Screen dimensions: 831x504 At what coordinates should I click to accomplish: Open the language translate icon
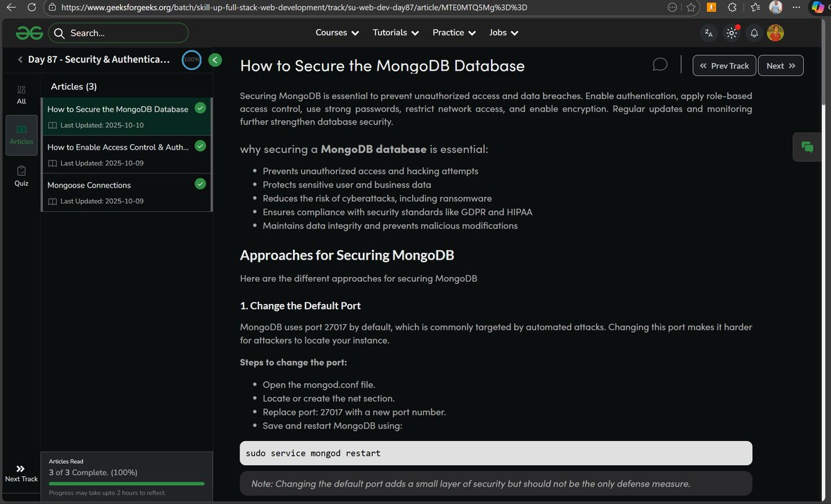(x=708, y=33)
